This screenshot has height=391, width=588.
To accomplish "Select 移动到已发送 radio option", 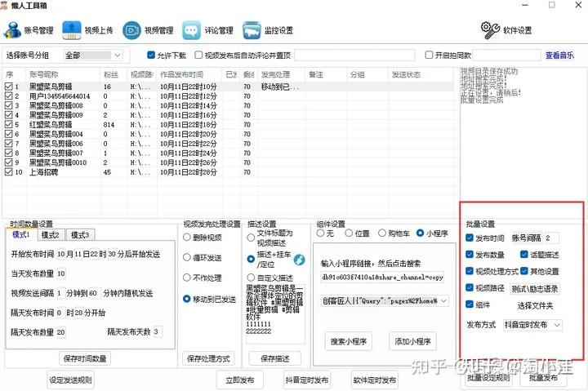I will pyautogui.click(x=187, y=299).
